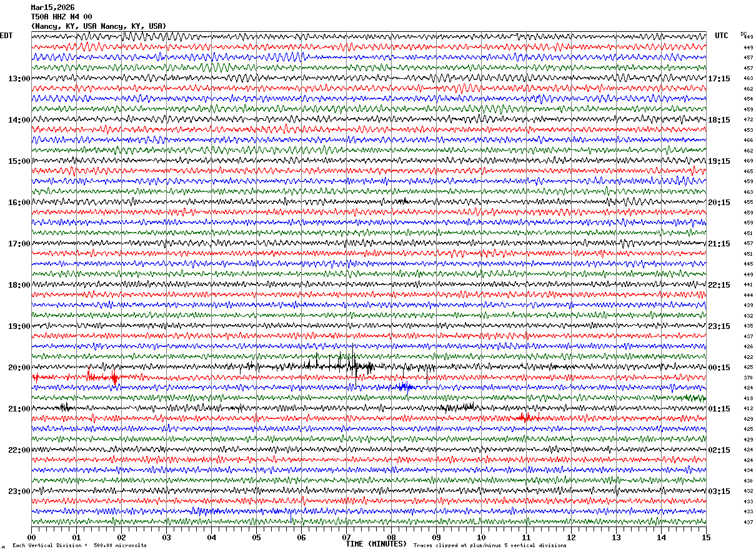The width and height of the screenshot is (756, 554).
Task: Click minute 00 on the time axis
Action: pyautogui.click(x=31, y=537)
